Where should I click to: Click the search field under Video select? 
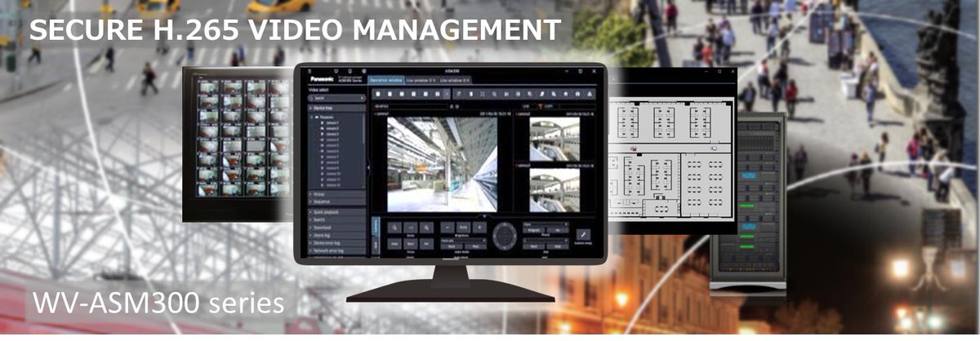click(337, 98)
